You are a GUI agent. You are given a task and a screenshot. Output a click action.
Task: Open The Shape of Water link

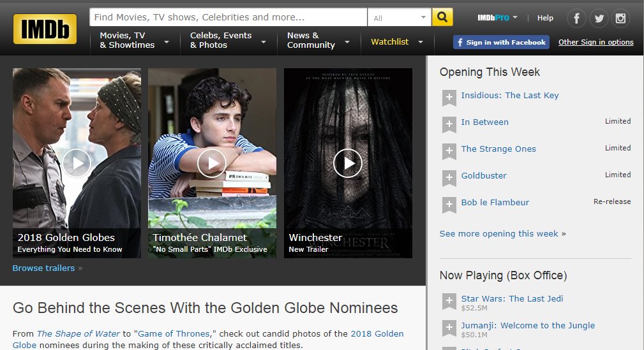[x=78, y=333]
